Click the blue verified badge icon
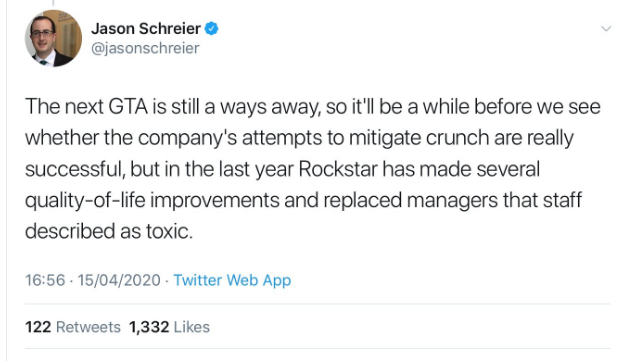 211,28
